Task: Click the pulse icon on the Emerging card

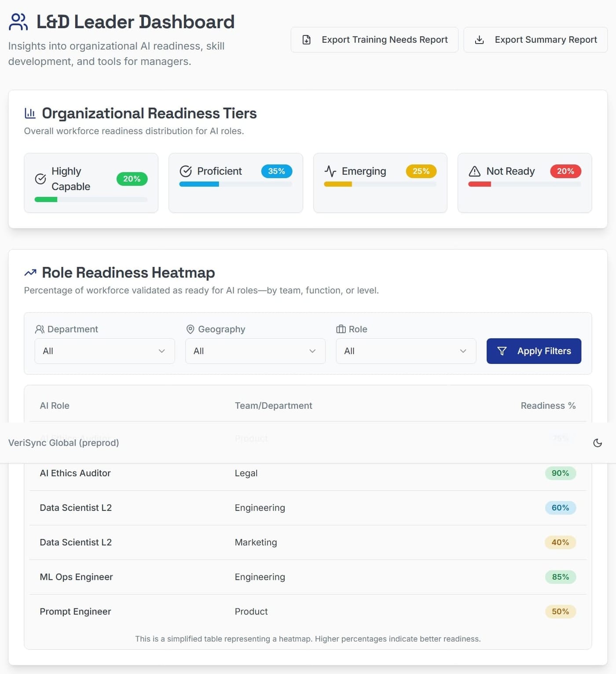Action: pos(330,171)
